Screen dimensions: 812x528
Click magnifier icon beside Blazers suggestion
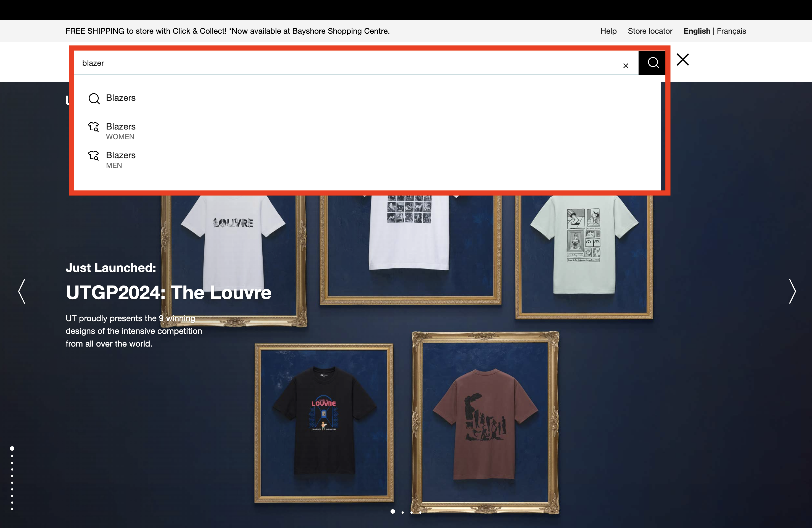pos(94,99)
